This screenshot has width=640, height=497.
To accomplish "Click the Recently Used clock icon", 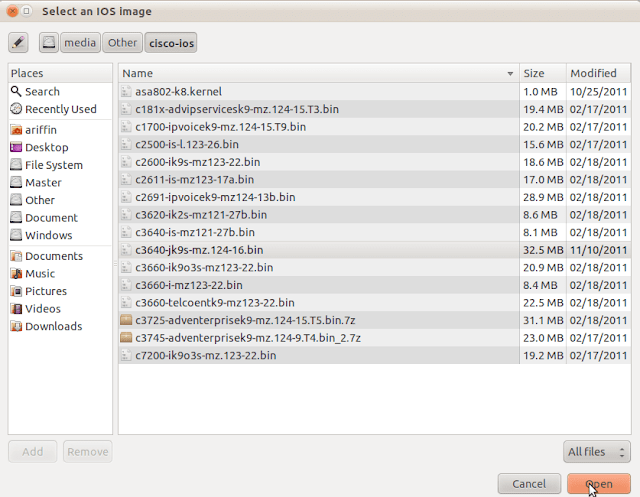I will [16, 109].
